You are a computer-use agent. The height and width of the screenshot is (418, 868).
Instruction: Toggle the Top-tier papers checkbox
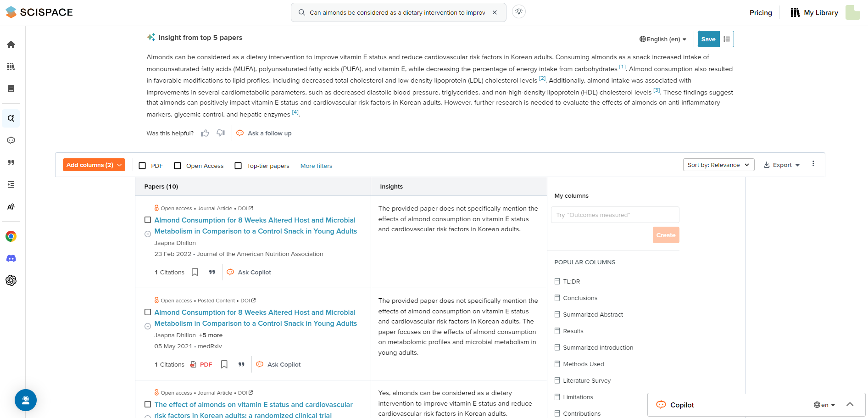(x=238, y=166)
